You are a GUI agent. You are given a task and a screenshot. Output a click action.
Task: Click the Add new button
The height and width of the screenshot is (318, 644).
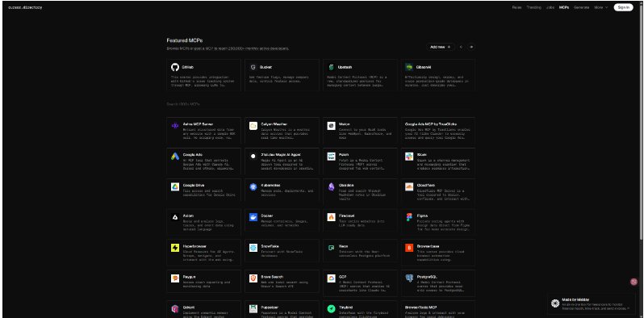(x=441, y=47)
